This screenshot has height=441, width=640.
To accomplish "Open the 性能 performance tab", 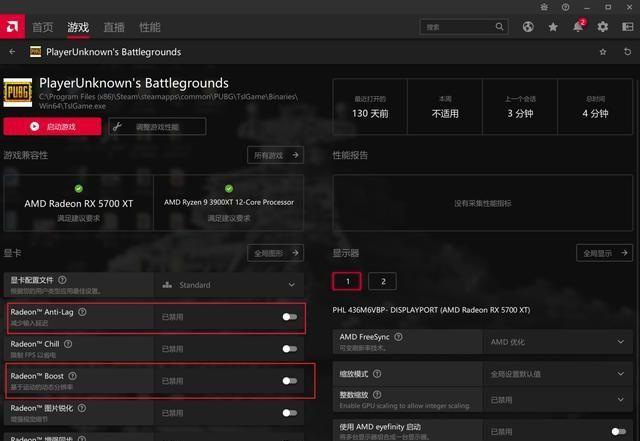I will point(149,27).
